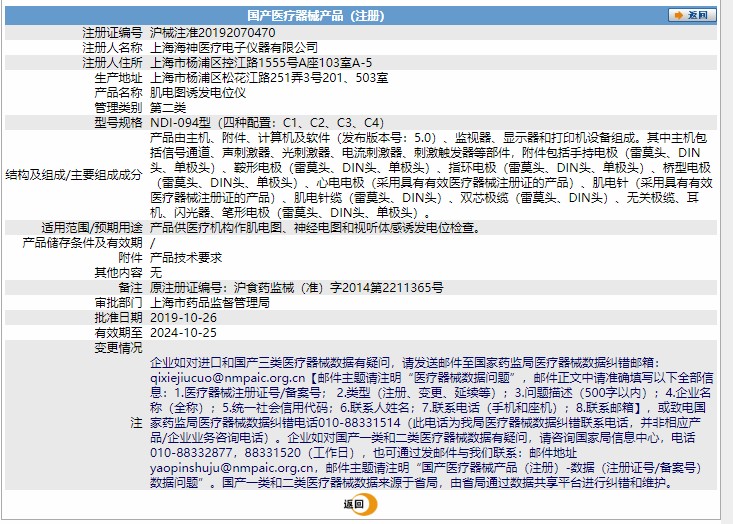Viewport: 733px width, 524px height.
Task: Click the 注册证编号 field label
Action: point(112,33)
